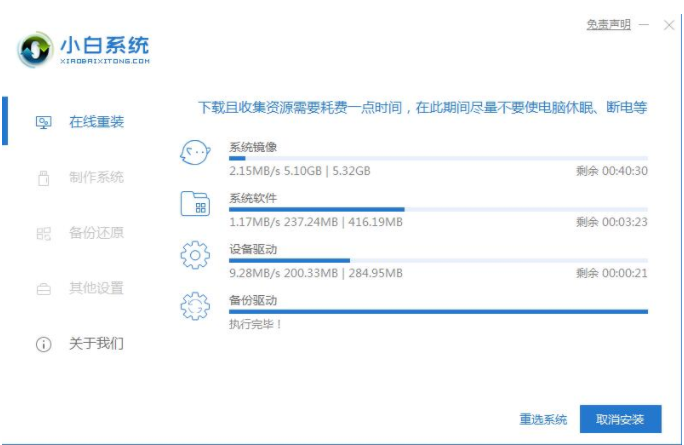Minimize the installer window
The width and height of the screenshot is (684, 445).
pos(645,25)
